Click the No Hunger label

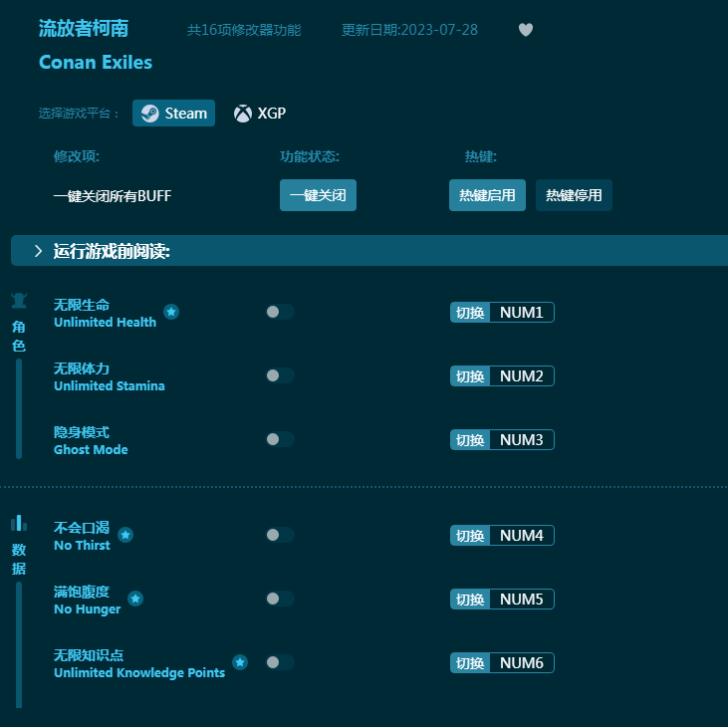[x=88, y=608]
